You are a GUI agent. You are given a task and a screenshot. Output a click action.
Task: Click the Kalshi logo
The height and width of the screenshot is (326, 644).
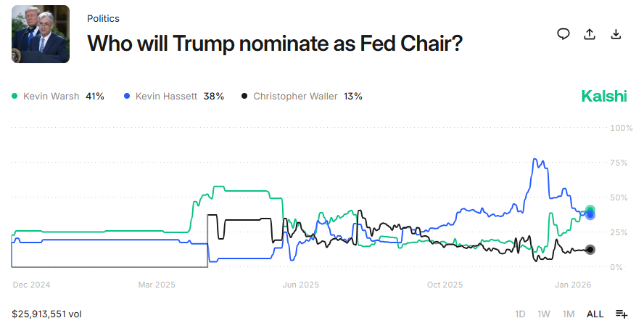point(604,97)
